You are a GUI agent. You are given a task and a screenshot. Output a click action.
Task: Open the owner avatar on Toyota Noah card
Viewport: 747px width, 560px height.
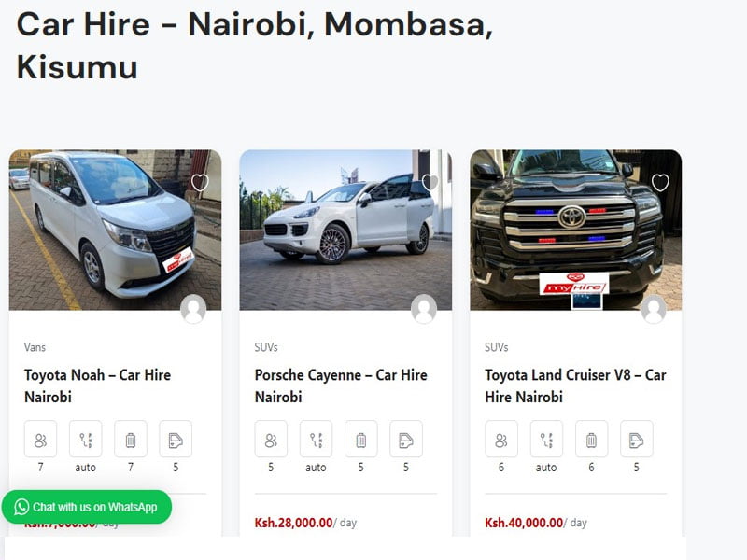(x=193, y=309)
